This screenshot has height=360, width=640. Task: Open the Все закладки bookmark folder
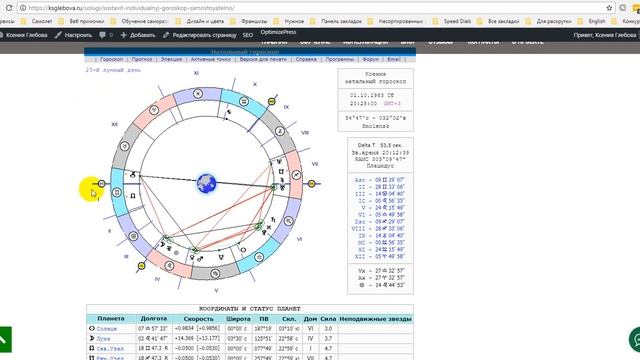(498, 21)
